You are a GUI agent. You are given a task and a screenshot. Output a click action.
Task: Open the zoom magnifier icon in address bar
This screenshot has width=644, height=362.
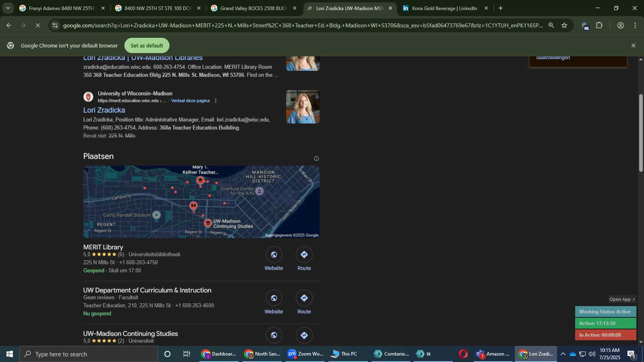tap(551, 25)
